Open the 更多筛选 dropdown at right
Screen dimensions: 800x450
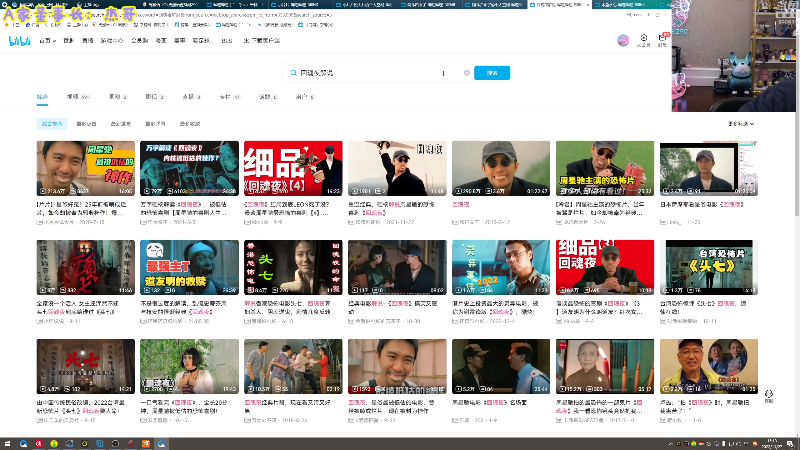click(x=740, y=124)
